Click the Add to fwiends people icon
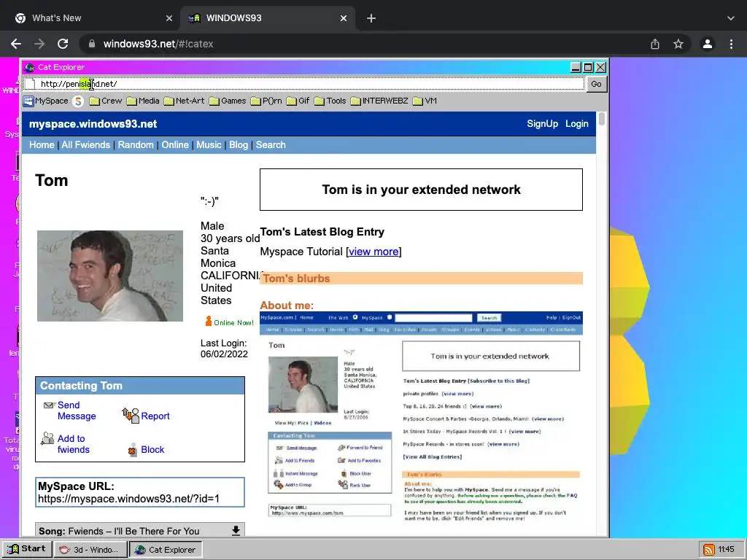Screen dimensions: 747x560 (x=47, y=438)
